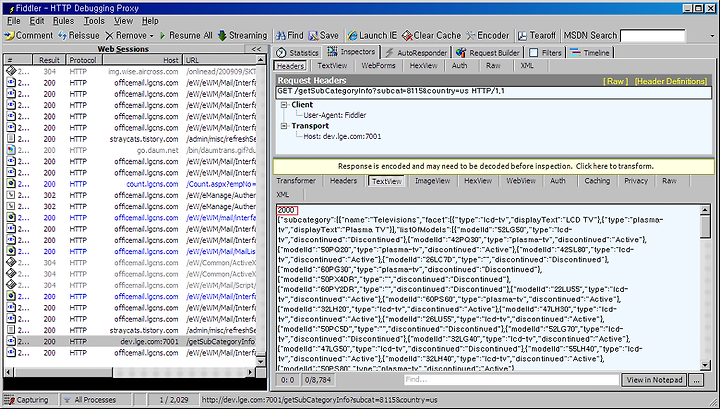Click Clear Cache in the toolbar
The width and height of the screenshot is (720, 409).
[431, 36]
